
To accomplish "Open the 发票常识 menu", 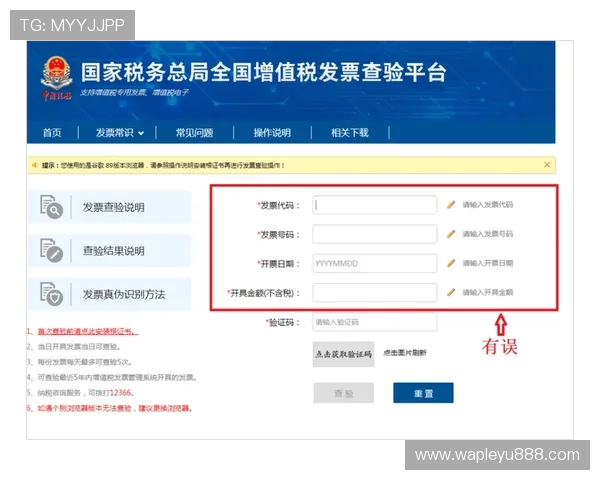I will [x=114, y=133].
